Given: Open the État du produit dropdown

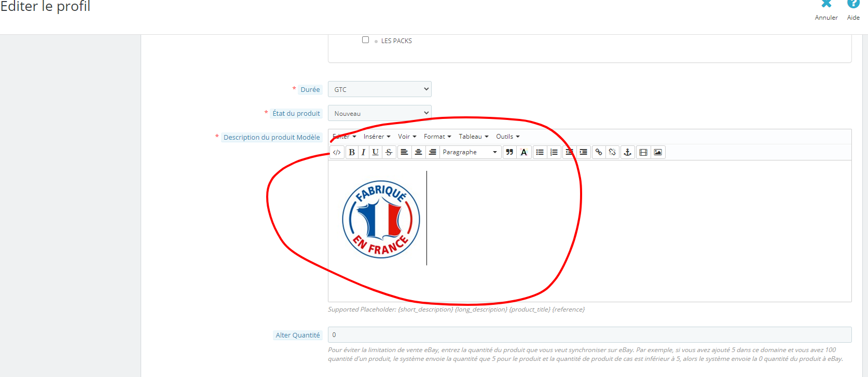Looking at the screenshot, I should pos(380,113).
